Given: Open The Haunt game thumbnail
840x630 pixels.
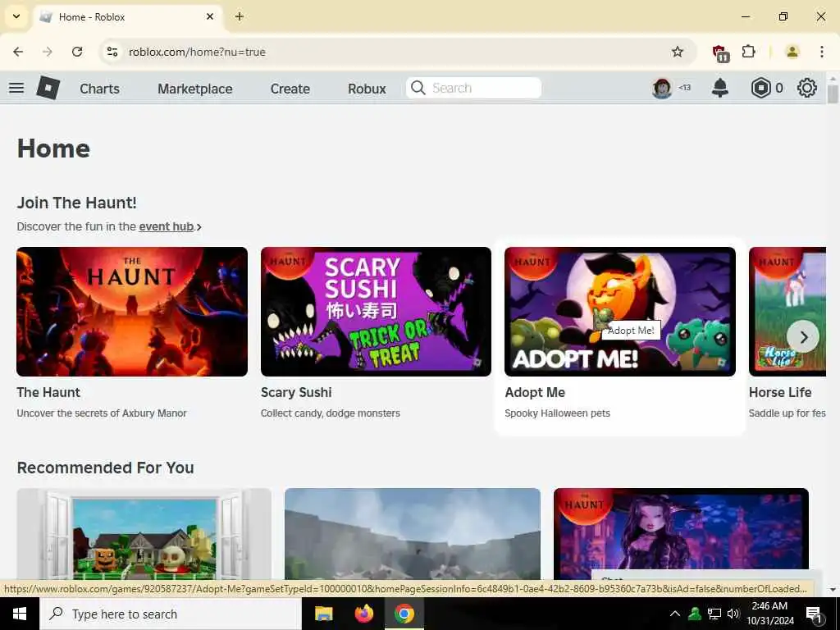Looking at the screenshot, I should (132, 311).
